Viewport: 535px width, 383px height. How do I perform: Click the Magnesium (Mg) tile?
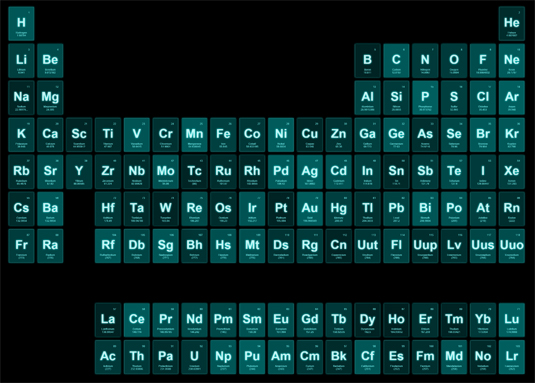(x=50, y=98)
